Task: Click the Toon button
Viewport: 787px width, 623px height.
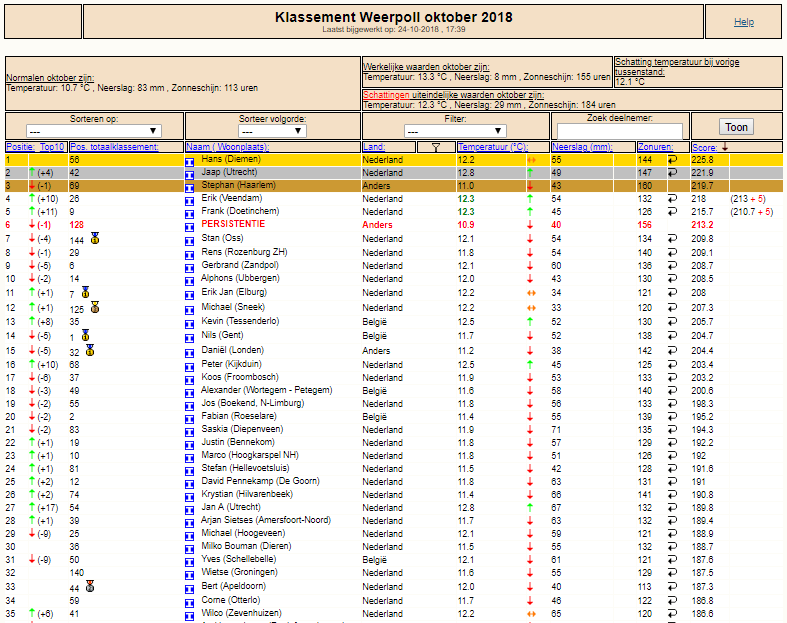Action: click(736, 127)
